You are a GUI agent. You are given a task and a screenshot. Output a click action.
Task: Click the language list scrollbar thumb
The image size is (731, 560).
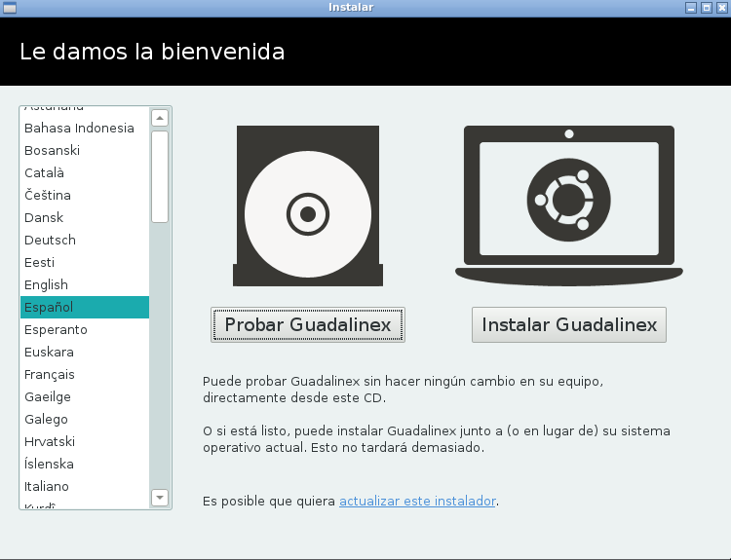[160, 176]
